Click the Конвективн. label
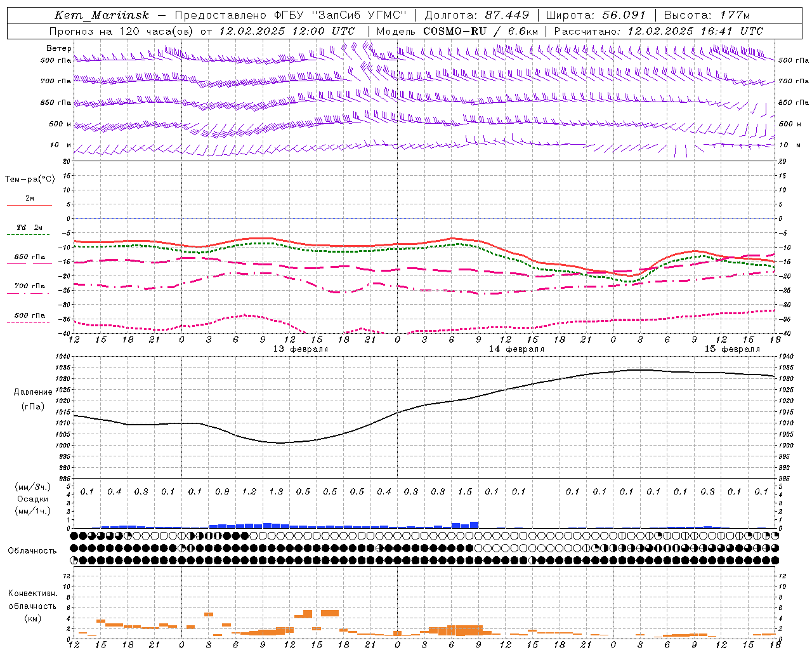Screen dimensions: 812x650 33,594
